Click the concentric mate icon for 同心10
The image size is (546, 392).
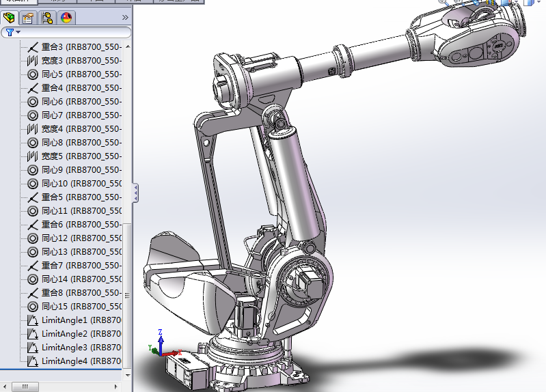pos(32,184)
